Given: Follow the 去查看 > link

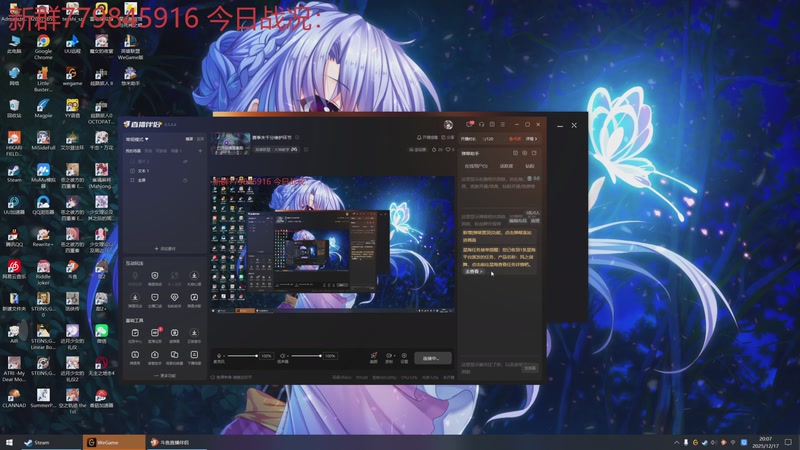Looking at the screenshot, I should click(x=473, y=271).
